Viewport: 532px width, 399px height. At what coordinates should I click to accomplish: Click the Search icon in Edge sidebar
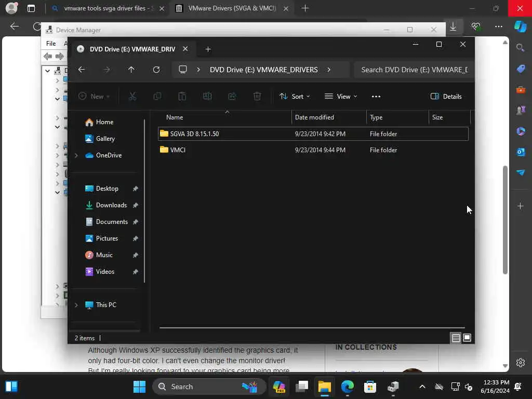point(521,48)
